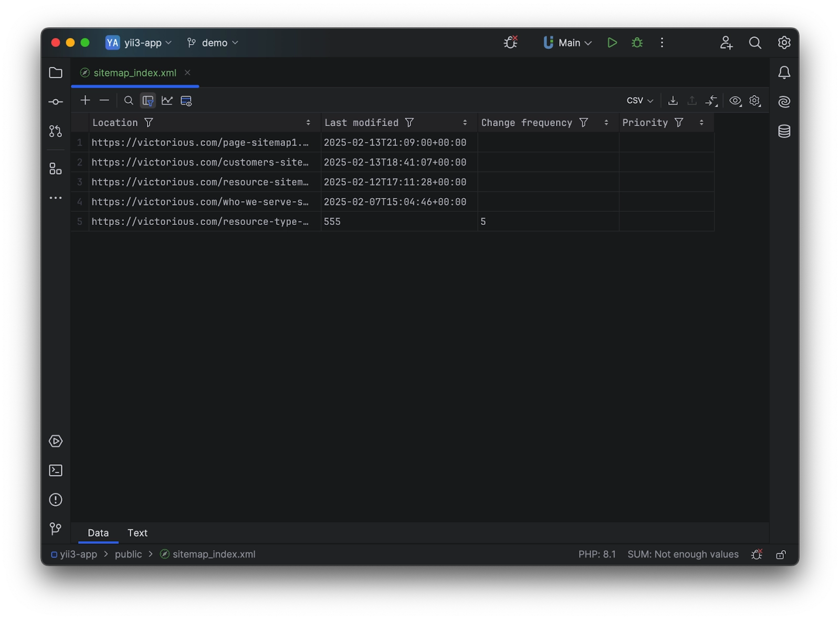Toggle column filtering with the filter icon
The width and height of the screenshot is (840, 620).
pos(148,100)
